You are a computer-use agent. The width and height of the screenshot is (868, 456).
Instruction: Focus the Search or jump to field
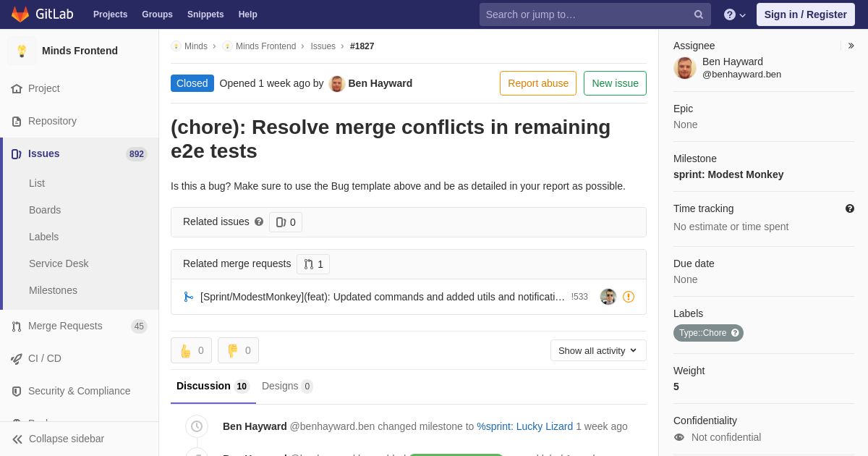[586, 14]
